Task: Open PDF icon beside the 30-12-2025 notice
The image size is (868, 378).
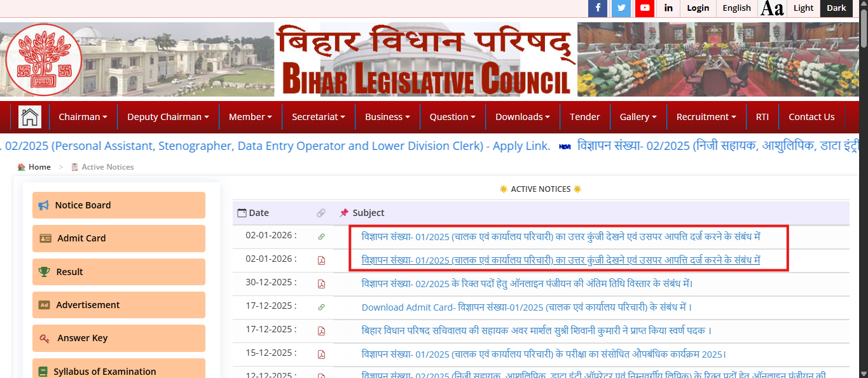Action: click(322, 282)
